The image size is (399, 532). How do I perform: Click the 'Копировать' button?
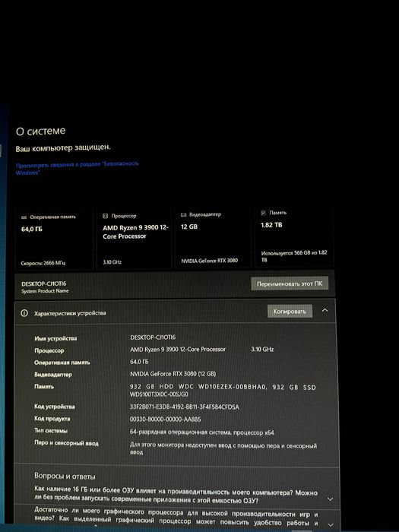[290, 311]
